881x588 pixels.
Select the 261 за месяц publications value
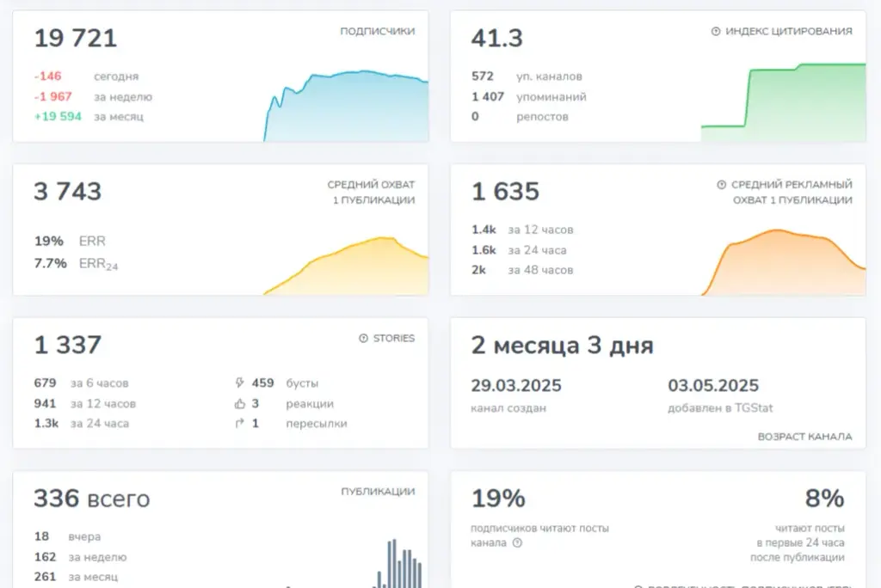[x=45, y=577]
